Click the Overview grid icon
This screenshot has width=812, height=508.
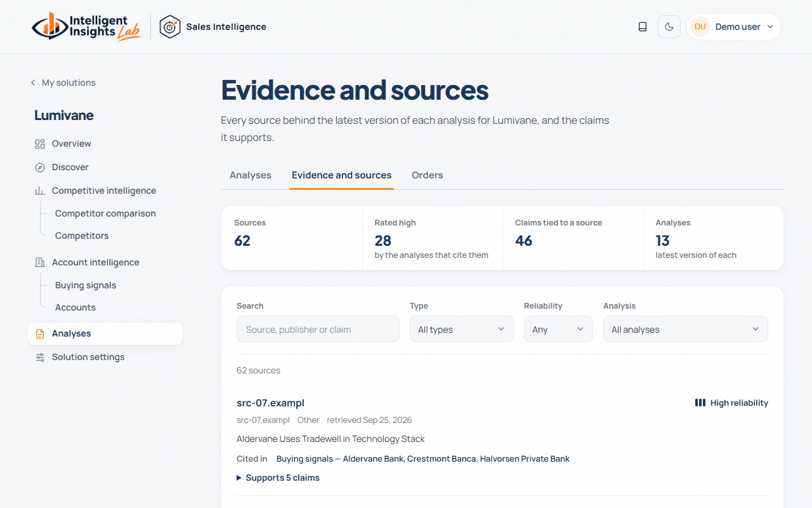tap(40, 144)
